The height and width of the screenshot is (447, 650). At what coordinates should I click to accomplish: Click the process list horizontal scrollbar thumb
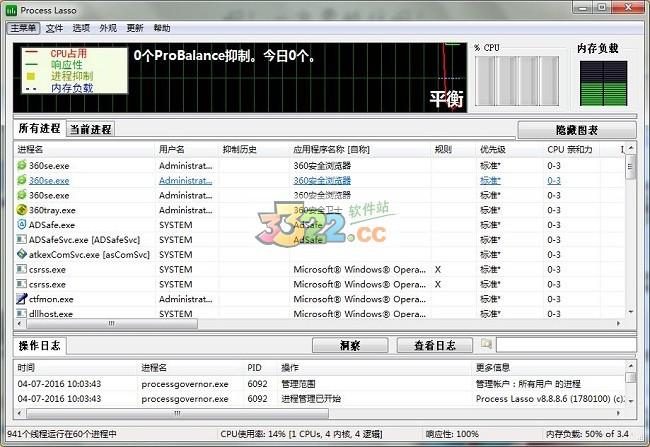(x=111, y=323)
